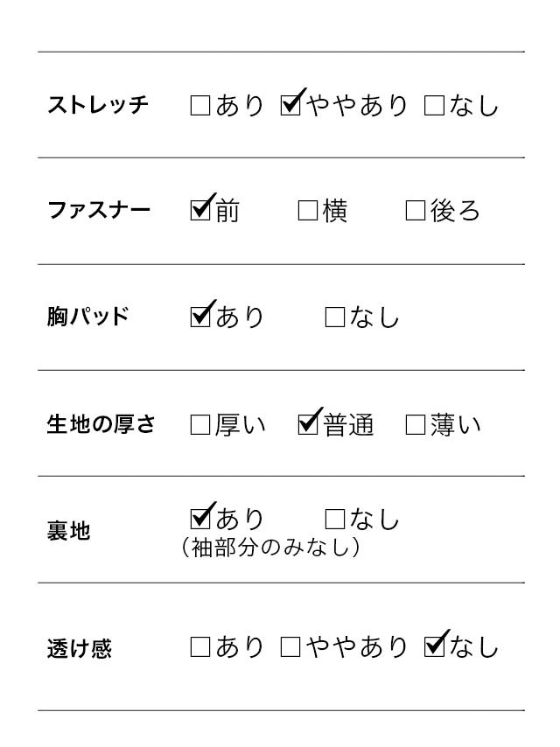Uncheck the 生地の厚さ 普通 checkbox
The height and width of the screenshot is (747, 560).
pyautogui.click(x=308, y=426)
